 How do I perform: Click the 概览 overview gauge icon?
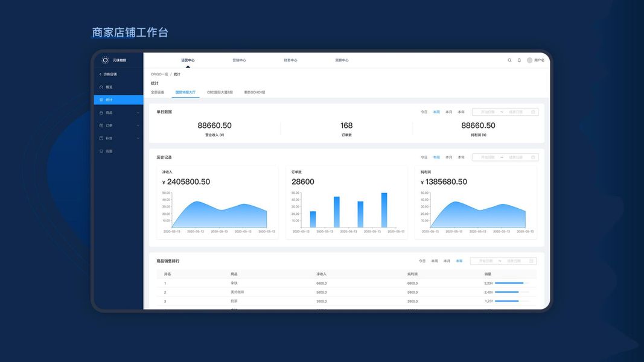coord(101,87)
